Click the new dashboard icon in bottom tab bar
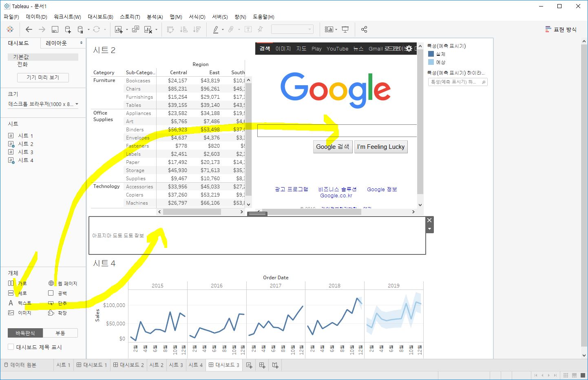Image resolution: width=588 pixels, height=380 pixels. 262,365
